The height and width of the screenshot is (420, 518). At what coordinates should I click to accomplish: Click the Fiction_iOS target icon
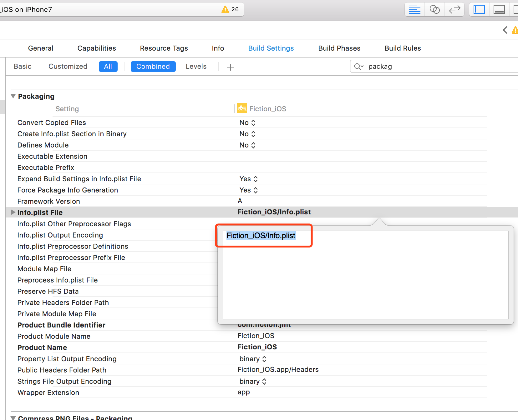[x=242, y=108]
